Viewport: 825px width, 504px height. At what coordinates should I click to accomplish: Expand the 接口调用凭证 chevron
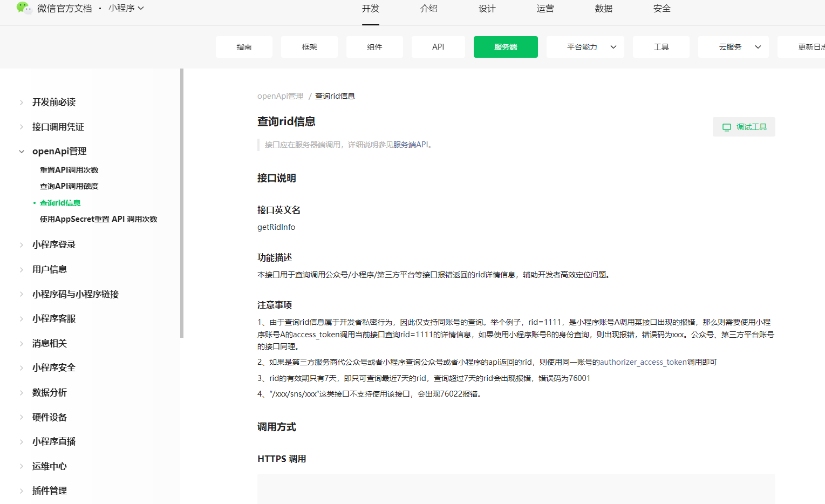tap(21, 127)
